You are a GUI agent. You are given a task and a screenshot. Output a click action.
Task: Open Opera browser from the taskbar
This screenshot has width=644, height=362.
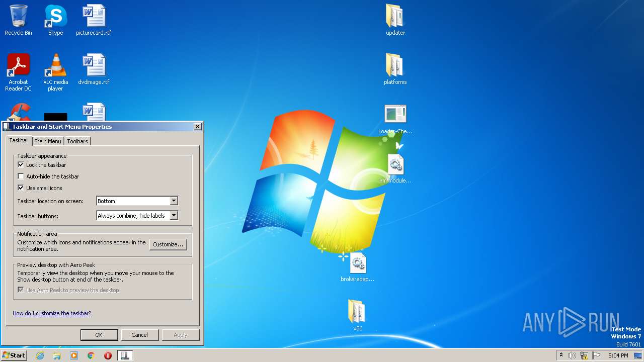(108, 355)
